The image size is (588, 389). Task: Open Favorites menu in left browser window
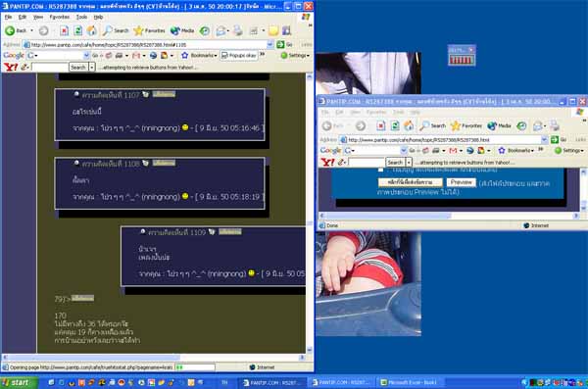coord(59,17)
